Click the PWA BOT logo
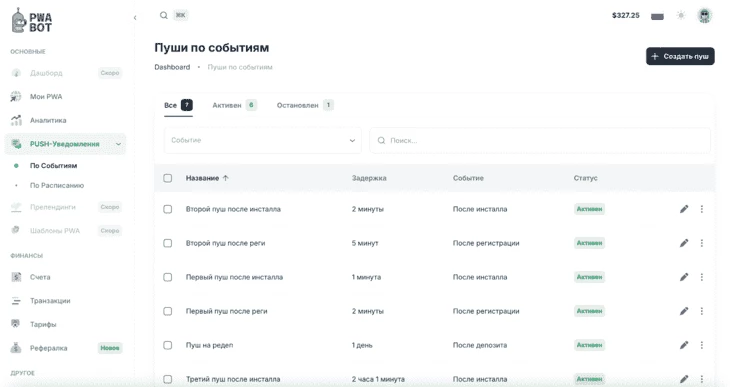The width and height of the screenshot is (730, 387). coord(32,21)
